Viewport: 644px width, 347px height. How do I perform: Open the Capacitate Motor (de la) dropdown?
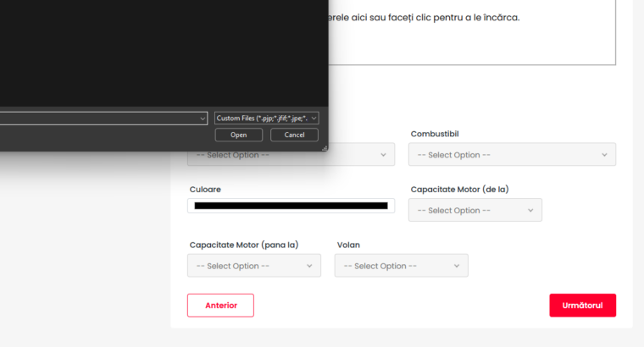click(x=475, y=210)
